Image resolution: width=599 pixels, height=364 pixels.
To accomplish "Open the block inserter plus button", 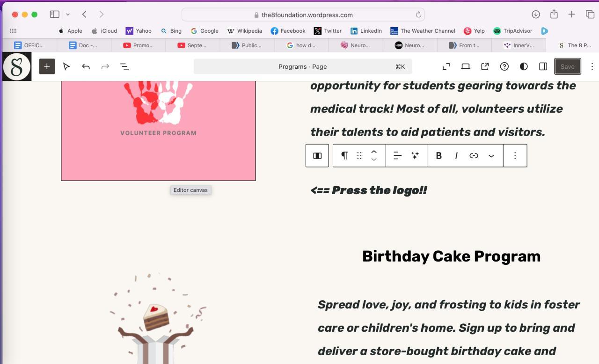I will [47, 66].
